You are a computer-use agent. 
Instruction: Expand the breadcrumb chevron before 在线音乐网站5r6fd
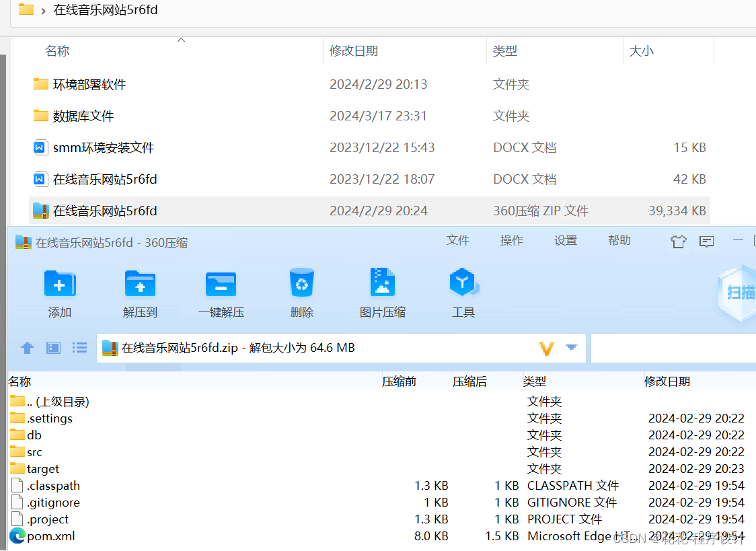tap(44, 11)
